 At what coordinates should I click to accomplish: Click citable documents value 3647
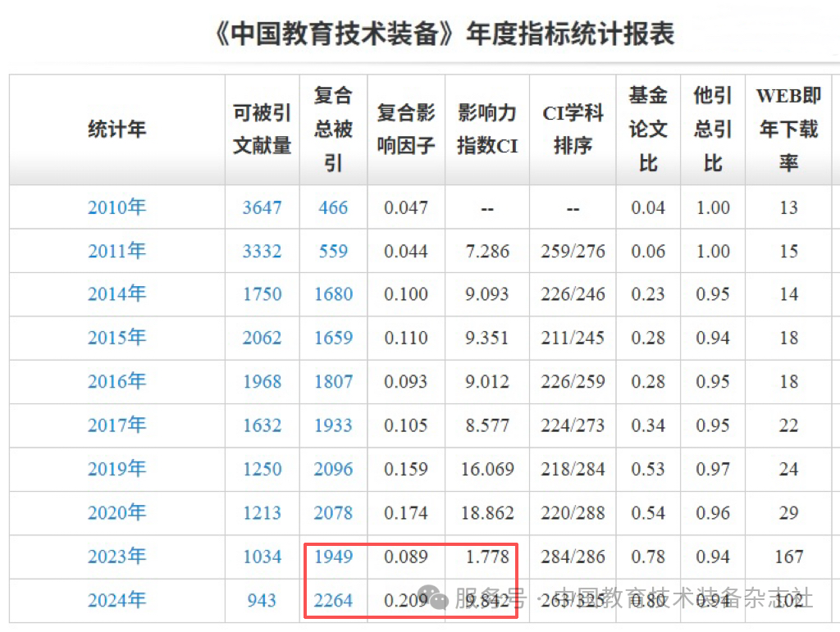[x=262, y=207]
